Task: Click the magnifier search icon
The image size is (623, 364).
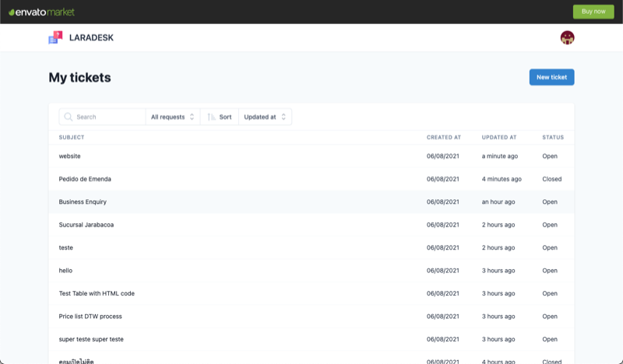Action: tap(69, 117)
